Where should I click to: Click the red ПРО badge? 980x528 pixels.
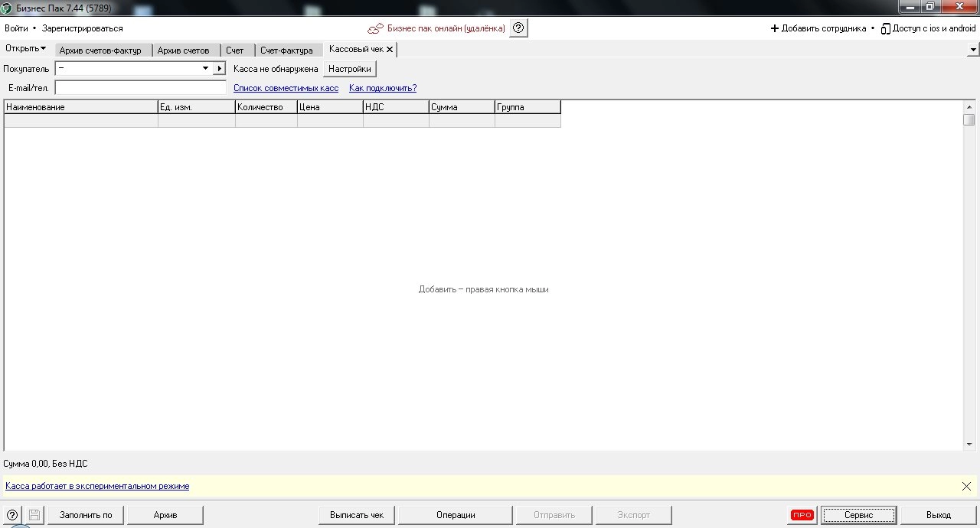[x=802, y=515]
